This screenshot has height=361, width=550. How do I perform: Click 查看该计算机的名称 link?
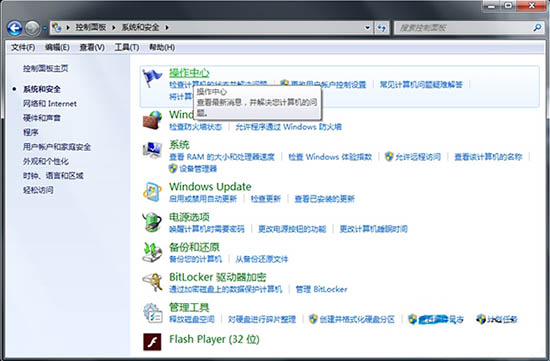488,157
